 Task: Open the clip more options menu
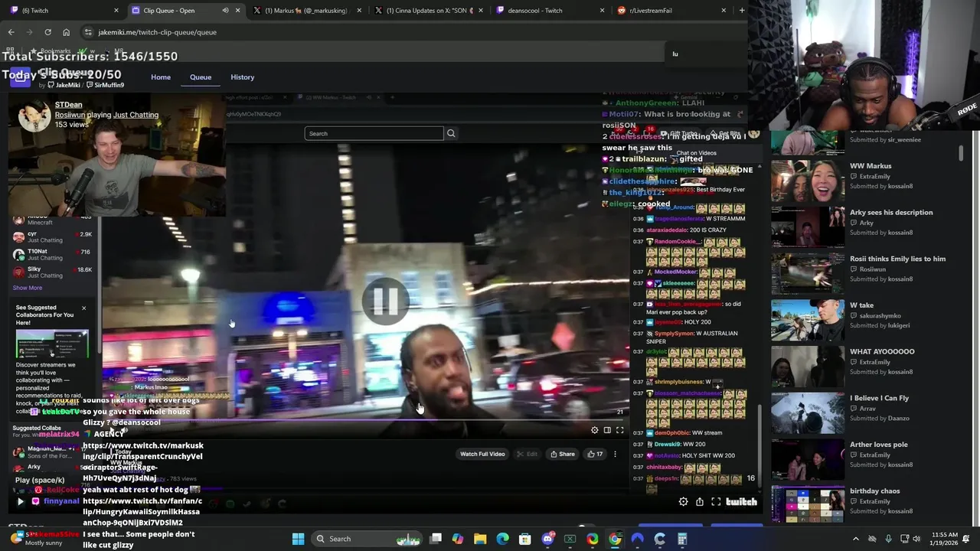[615, 454]
